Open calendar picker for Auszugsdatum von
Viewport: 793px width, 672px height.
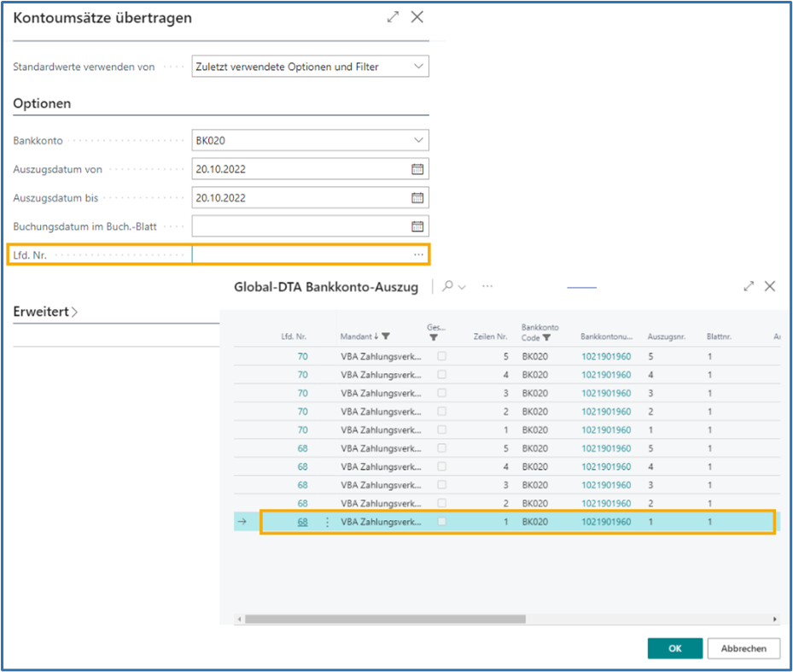[417, 169]
